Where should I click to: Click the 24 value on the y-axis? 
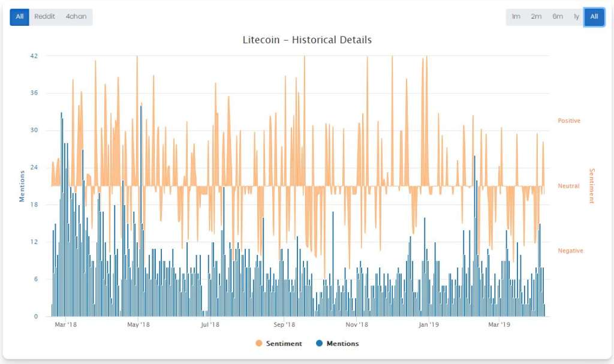(x=34, y=167)
